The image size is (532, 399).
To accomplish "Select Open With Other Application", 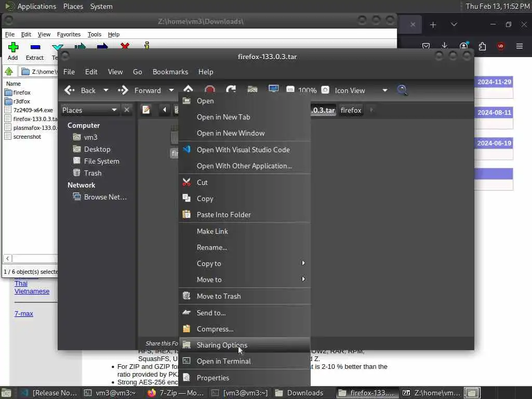I will (244, 166).
